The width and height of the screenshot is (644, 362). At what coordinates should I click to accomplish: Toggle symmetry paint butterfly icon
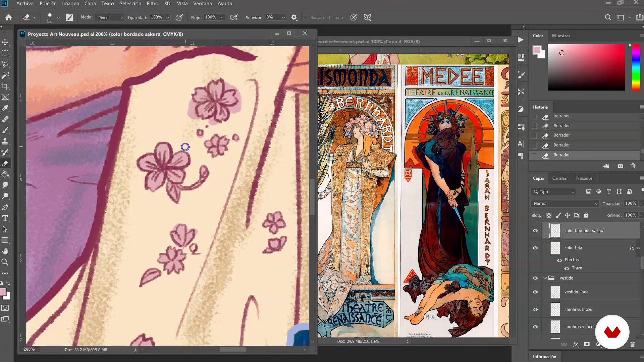[x=367, y=17]
